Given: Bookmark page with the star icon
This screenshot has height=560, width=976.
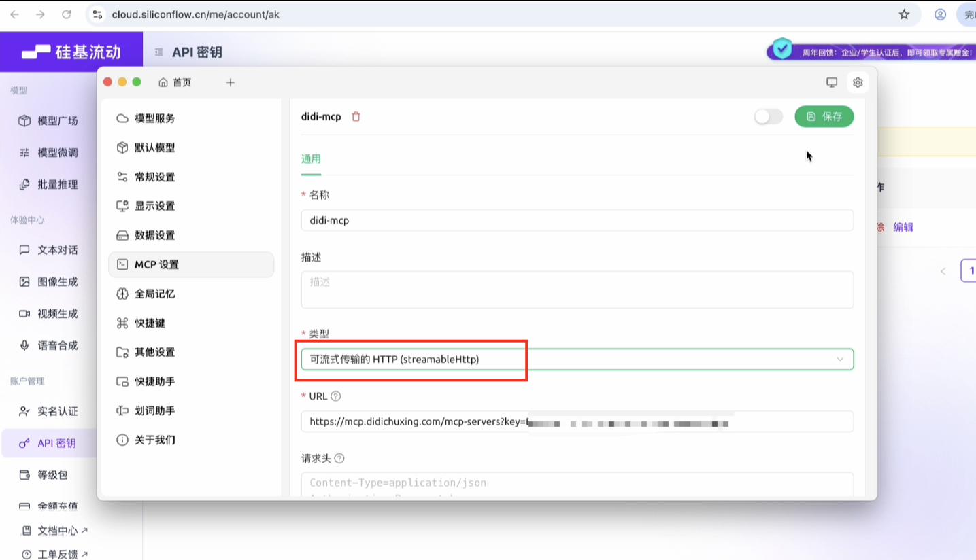Looking at the screenshot, I should click(904, 14).
